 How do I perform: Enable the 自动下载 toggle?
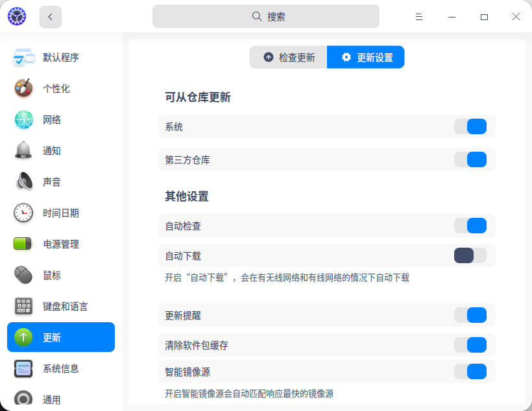pyautogui.click(x=470, y=256)
